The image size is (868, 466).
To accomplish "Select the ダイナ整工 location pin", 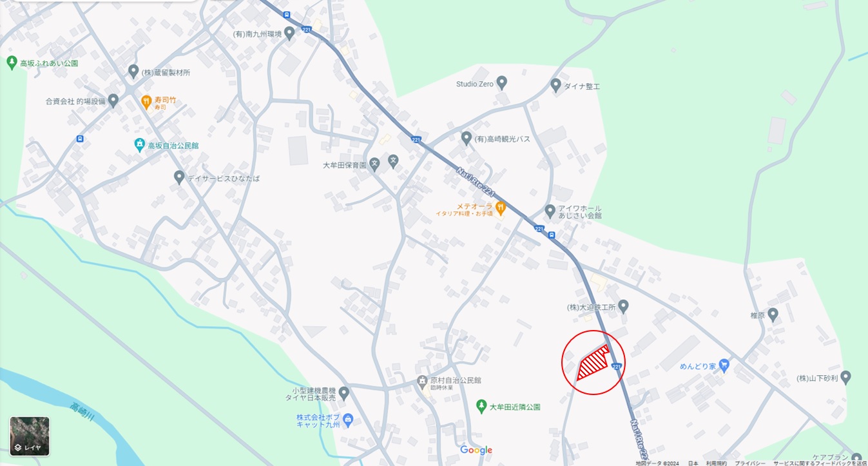I will [556, 84].
